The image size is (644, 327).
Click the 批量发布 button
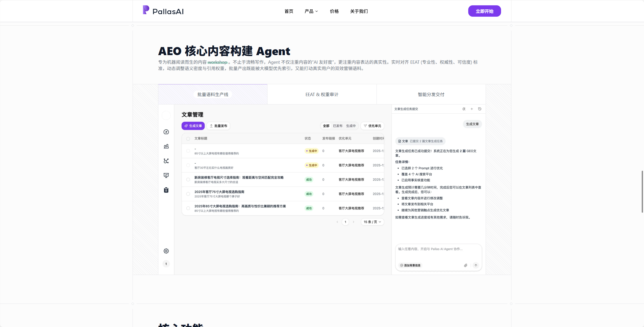point(218,126)
